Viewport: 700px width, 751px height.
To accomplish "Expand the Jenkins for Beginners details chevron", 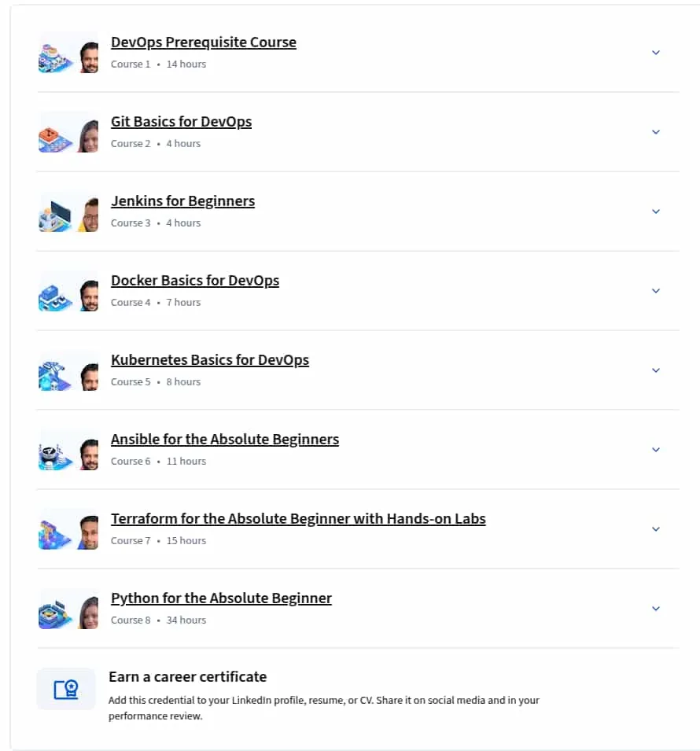I will pyautogui.click(x=656, y=212).
